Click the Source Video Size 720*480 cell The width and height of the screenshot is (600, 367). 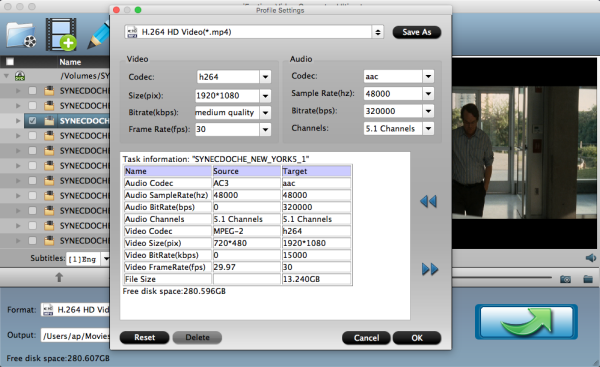tap(246, 243)
